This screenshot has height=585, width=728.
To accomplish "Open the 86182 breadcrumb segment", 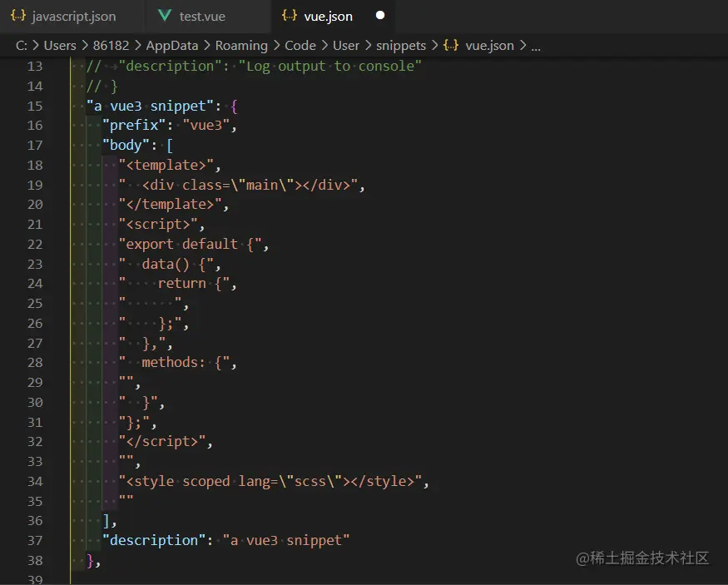I will (111, 46).
